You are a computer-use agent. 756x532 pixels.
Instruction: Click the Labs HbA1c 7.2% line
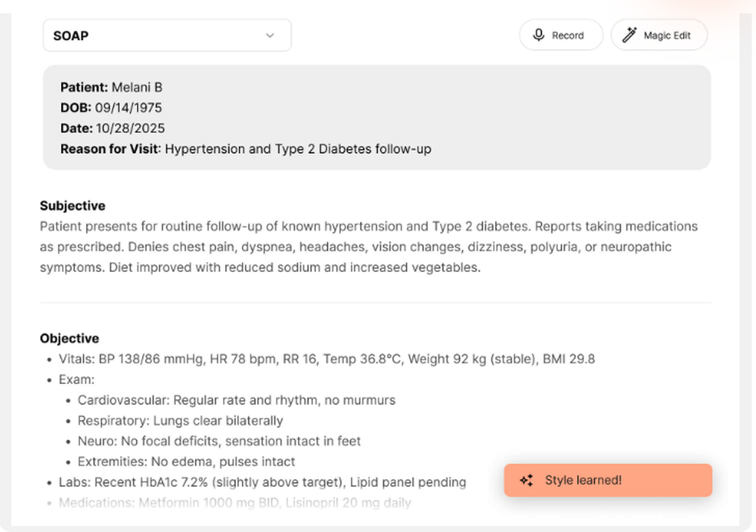tap(262, 482)
